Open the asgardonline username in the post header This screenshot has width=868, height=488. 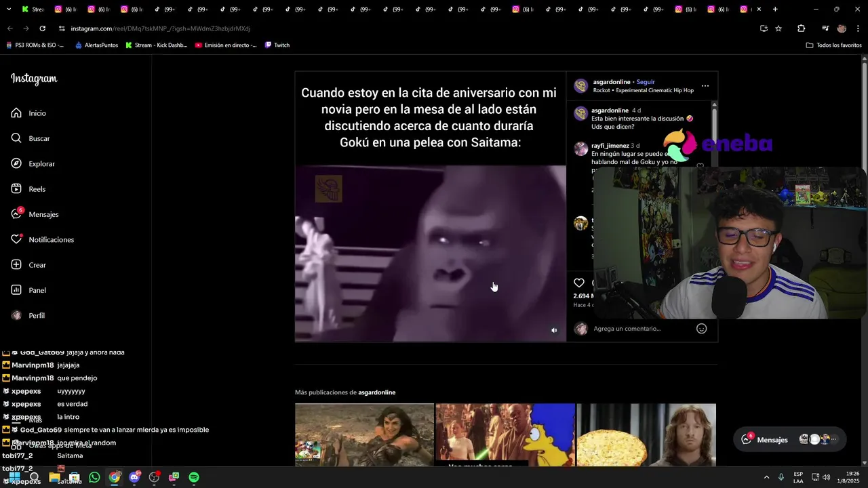click(612, 82)
